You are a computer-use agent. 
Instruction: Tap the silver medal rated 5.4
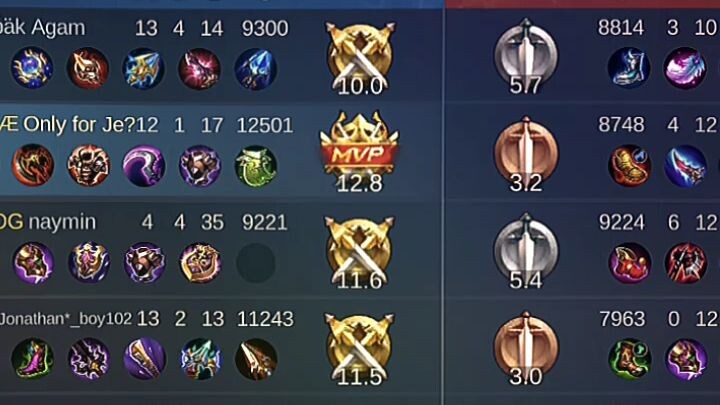pos(526,251)
